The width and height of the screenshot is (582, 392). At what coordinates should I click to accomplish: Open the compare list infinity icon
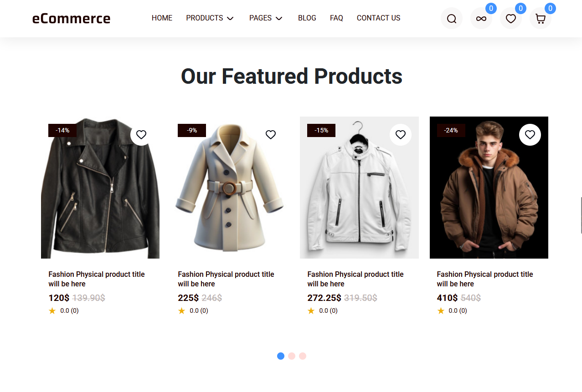point(481,19)
